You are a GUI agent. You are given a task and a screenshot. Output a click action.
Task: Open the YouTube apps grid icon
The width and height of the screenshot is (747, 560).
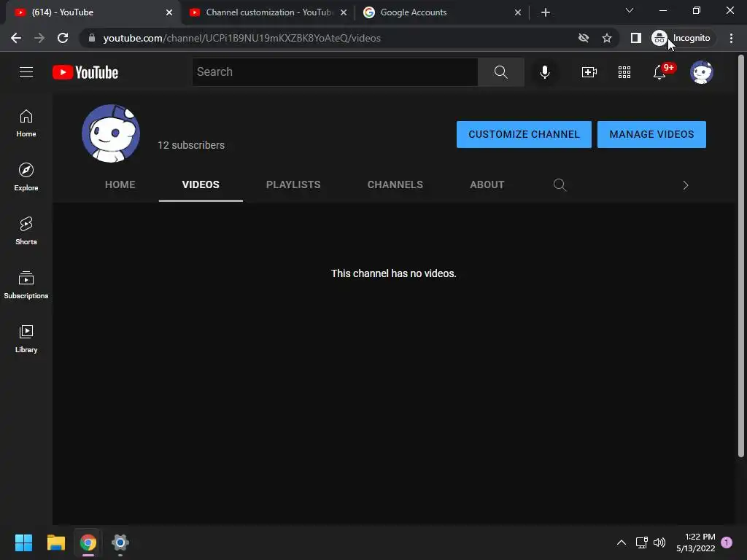point(624,72)
